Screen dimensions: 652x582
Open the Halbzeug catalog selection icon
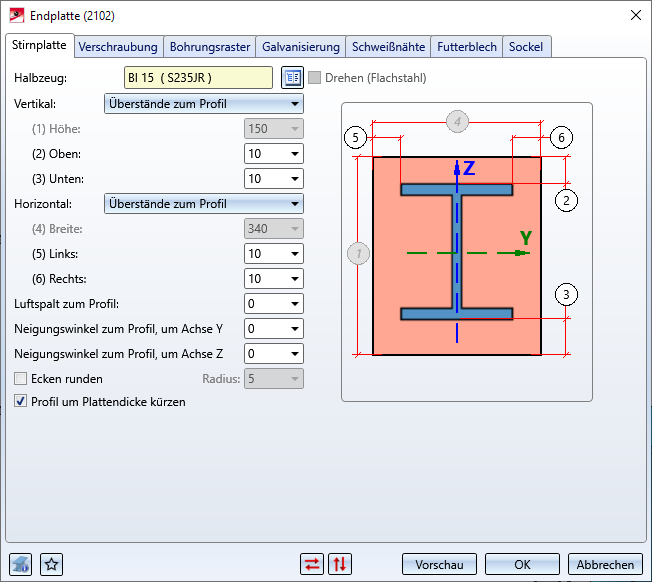coord(291,77)
